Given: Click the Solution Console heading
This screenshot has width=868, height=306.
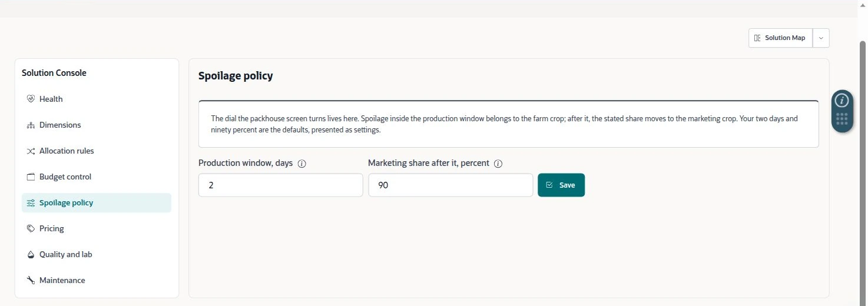Looking at the screenshot, I should point(54,73).
